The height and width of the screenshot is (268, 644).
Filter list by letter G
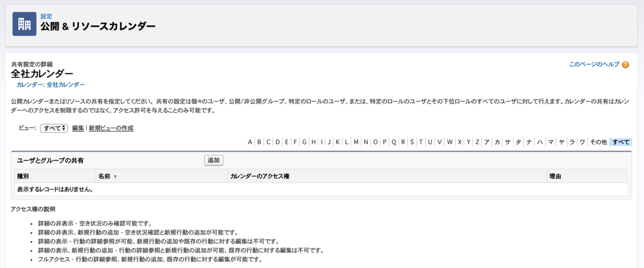pyautogui.click(x=304, y=142)
